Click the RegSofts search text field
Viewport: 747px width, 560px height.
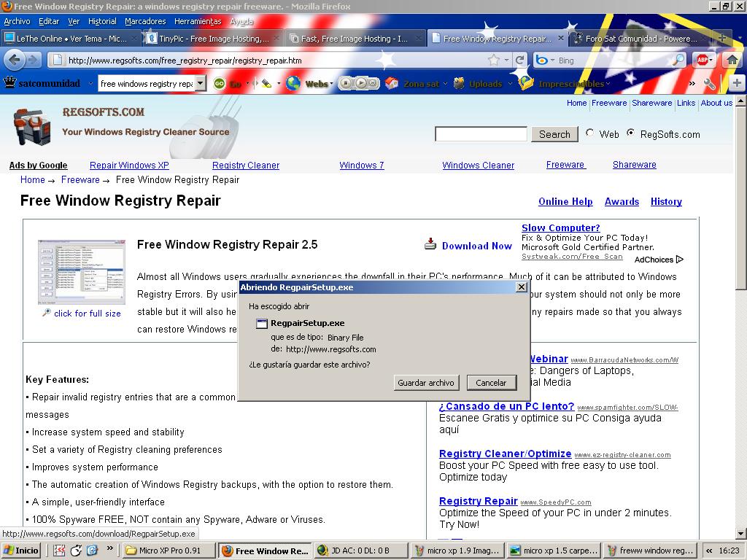481,134
